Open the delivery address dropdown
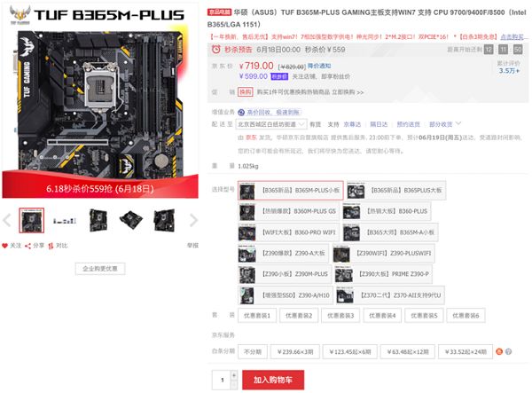 (271, 124)
